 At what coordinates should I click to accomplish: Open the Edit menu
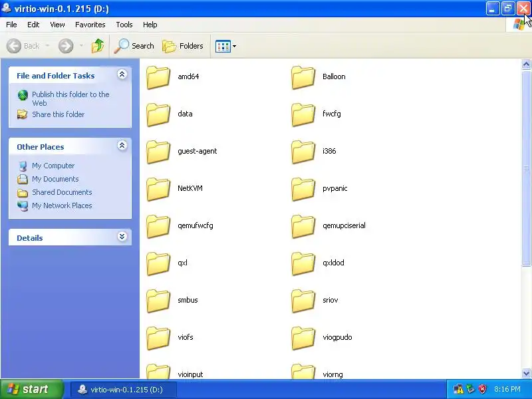pos(33,25)
